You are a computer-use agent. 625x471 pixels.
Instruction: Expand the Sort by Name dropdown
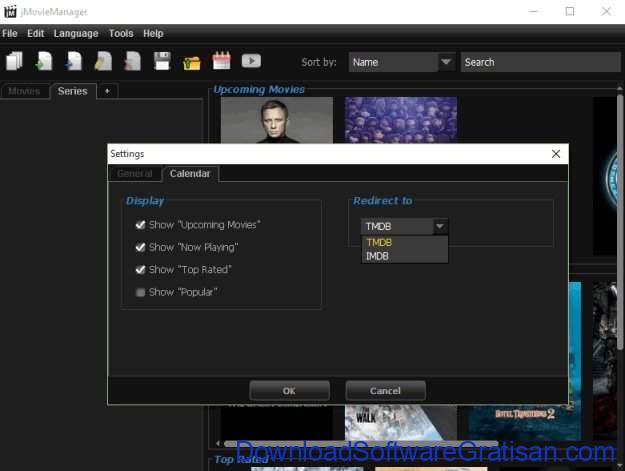tap(446, 62)
